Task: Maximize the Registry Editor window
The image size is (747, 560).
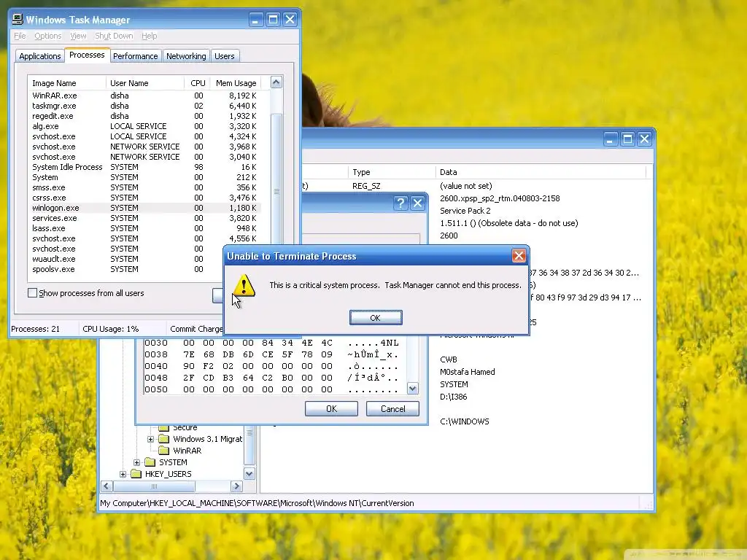Action: pyautogui.click(x=628, y=139)
